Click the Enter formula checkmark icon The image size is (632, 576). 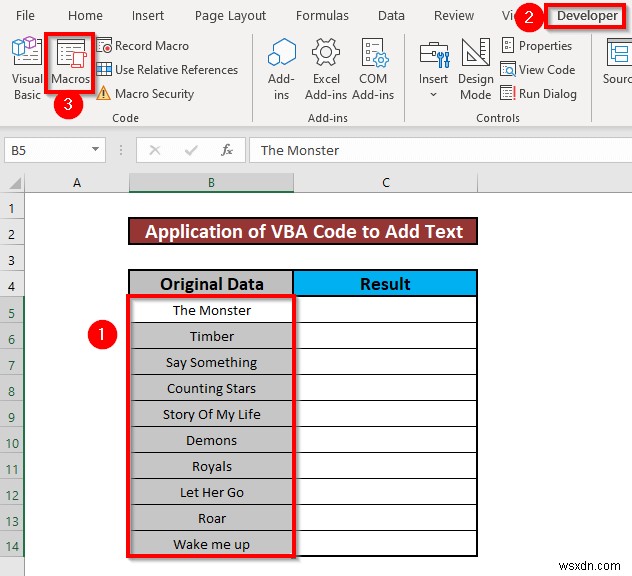[x=191, y=150]
